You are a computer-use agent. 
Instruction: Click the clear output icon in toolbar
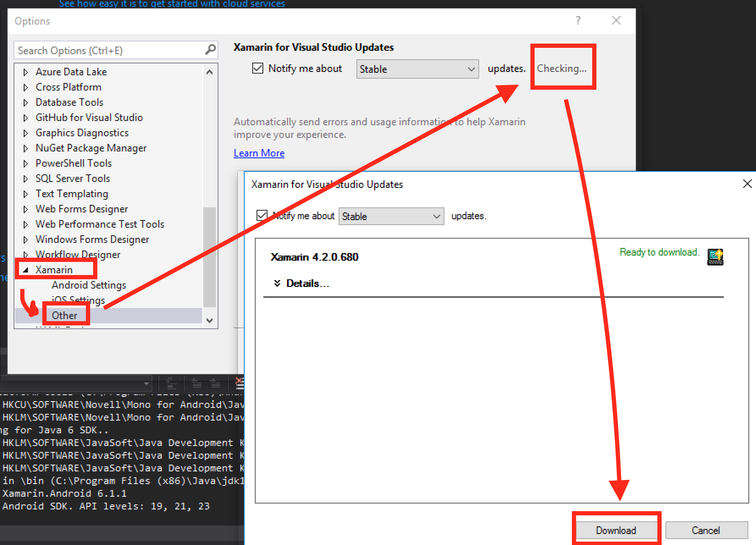pos(240,383)
